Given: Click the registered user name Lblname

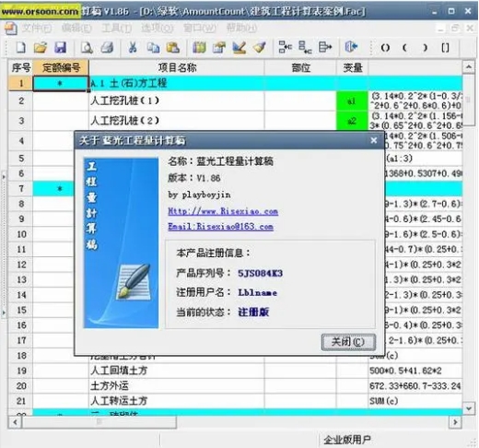Looking at the screenshot, I should pos(258,292).
